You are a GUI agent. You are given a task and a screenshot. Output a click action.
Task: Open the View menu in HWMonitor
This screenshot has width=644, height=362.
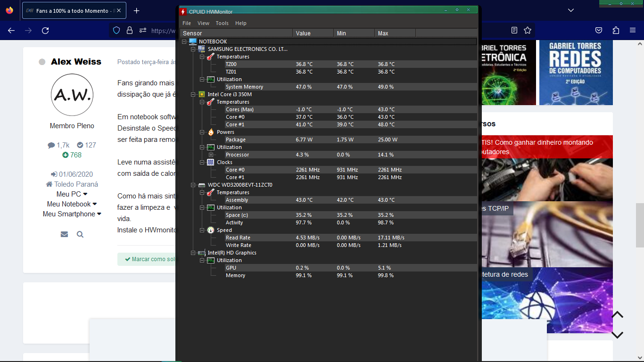203,23
